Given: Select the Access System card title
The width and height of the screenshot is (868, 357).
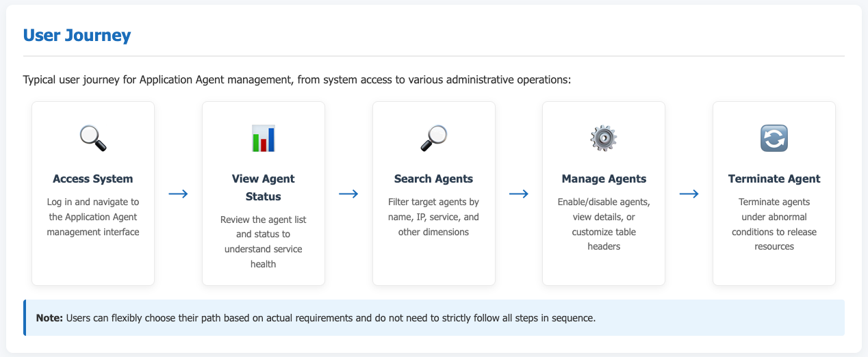Looking at the screenshot, I should pos(93,179).
